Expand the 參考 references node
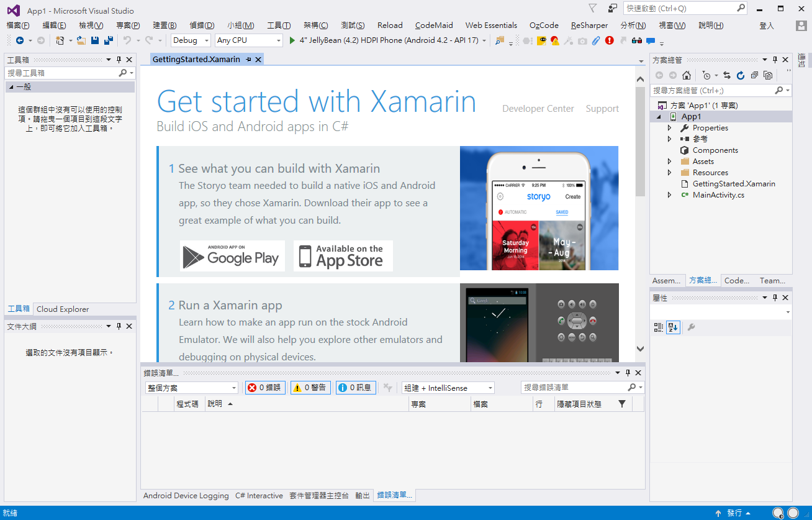 669,139
